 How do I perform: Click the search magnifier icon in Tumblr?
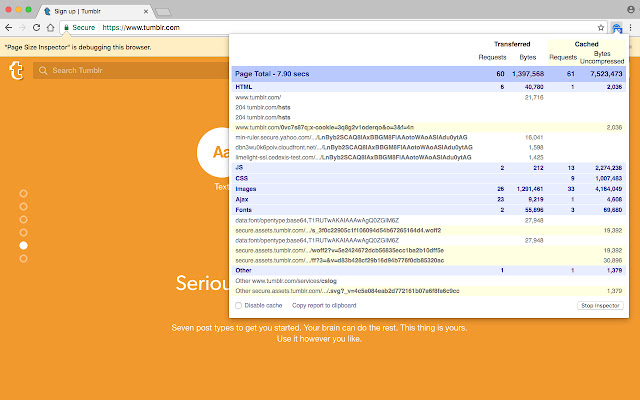[42, 70]
